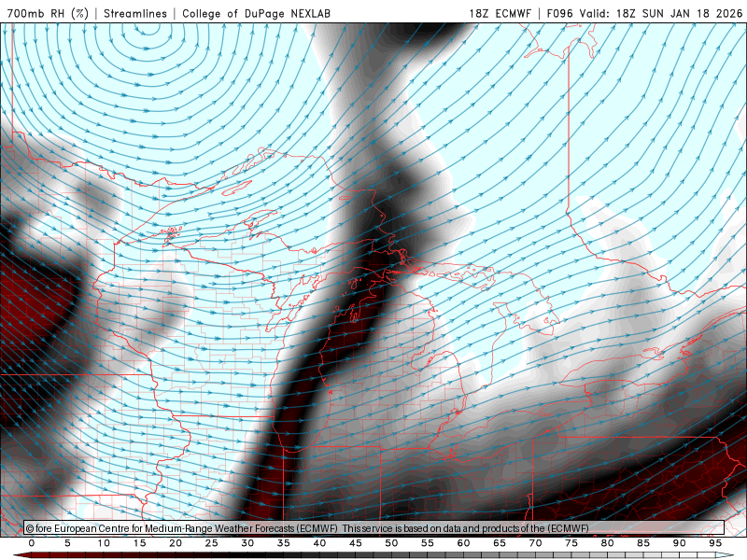Click the 60 label on the color scale
The width and height of the screenshot is (747, 560).
pos(463,543)
